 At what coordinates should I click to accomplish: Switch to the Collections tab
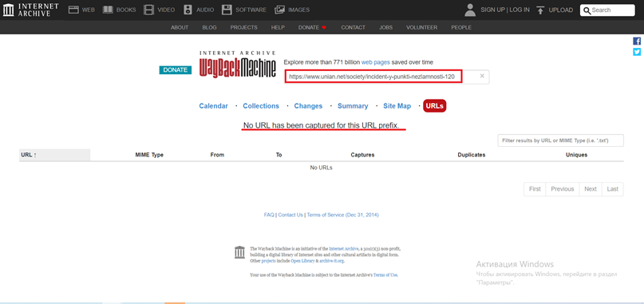click(x=261, y=106)
